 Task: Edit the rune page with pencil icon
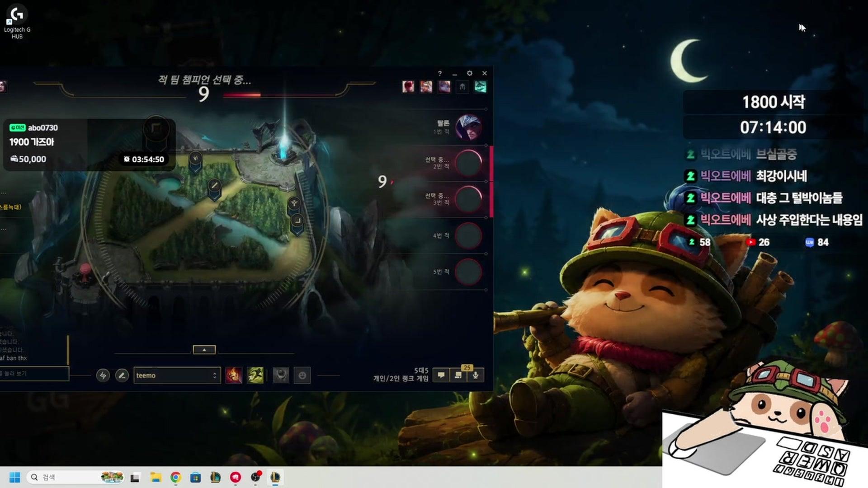pos(122,375)
